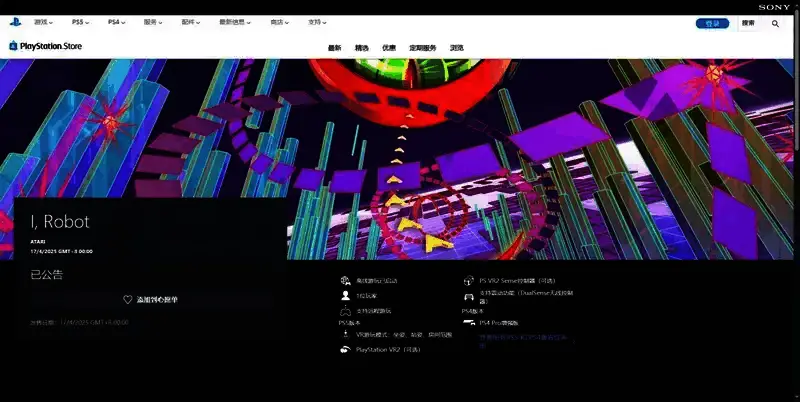Open the 最新 store tab
The height and width of the screenshot is (402, 800).
334,47
